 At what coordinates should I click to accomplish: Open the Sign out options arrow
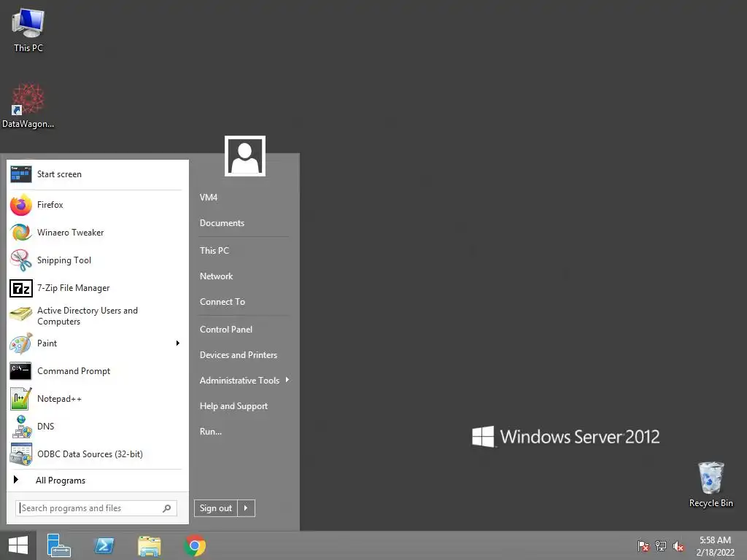(247, 508)
